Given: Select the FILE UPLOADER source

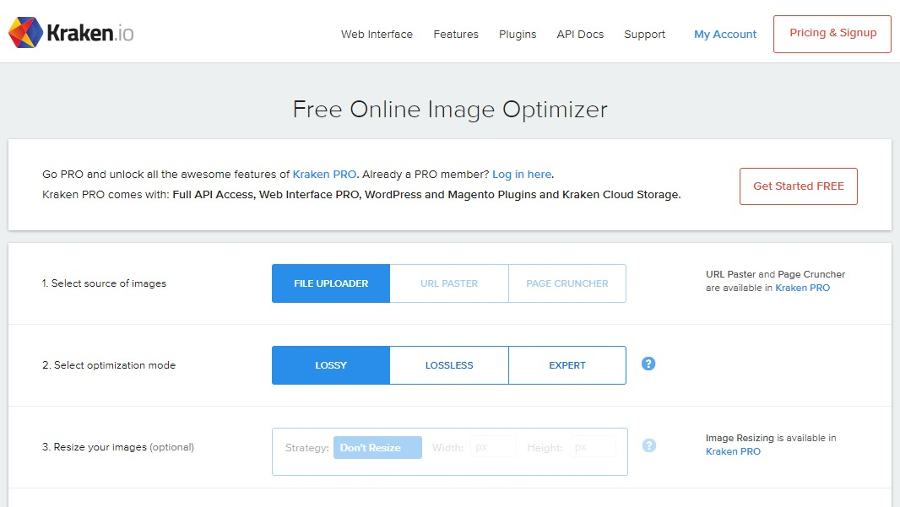Looking at the screenshot, I should pyautogui.click(x=331, y=284).
